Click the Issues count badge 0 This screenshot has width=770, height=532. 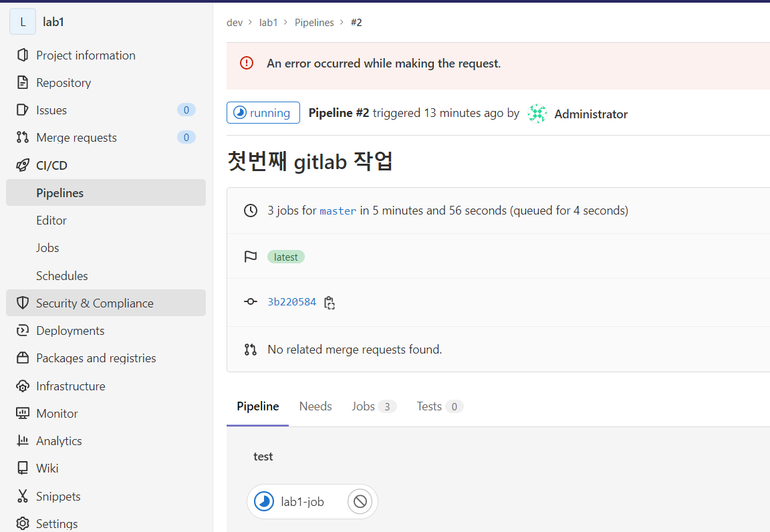186,110
